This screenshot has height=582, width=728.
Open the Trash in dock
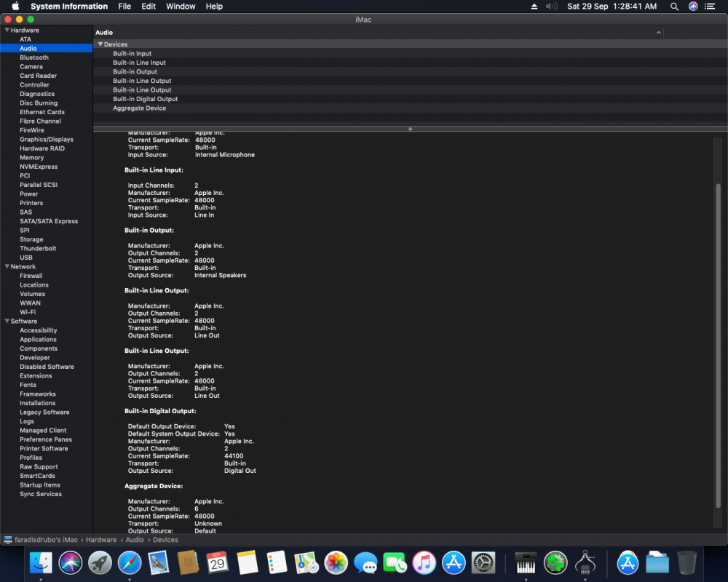pyautogui.click(x=687, y=563)
